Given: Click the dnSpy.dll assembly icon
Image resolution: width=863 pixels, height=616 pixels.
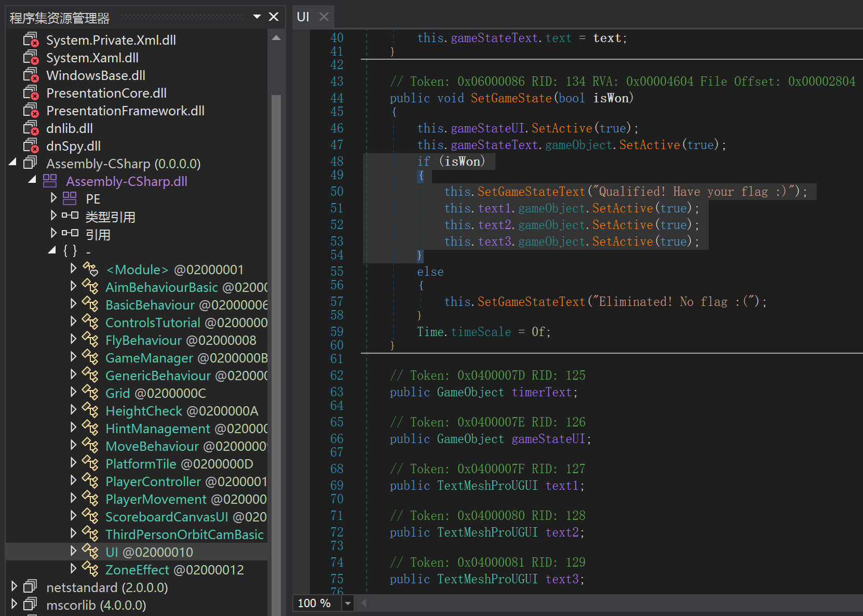Looking at the screenshot, I should [x=31, y=146].
